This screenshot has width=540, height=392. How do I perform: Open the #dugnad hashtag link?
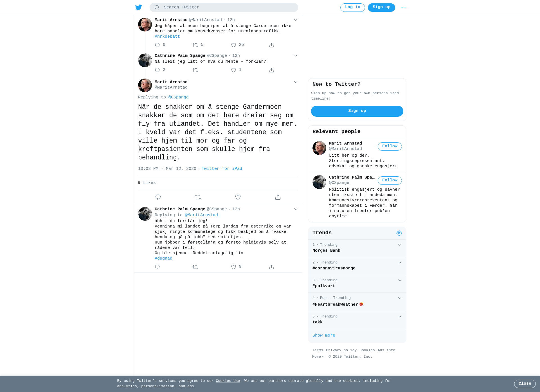pos(163,258)
